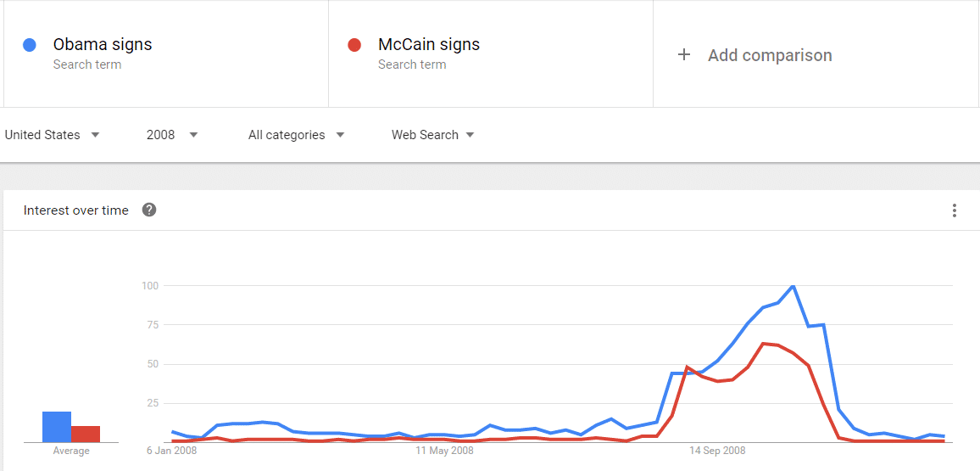
Task: Open the 2008 time range dropdown
Action: pyautogui.click(x=172, y=135)
